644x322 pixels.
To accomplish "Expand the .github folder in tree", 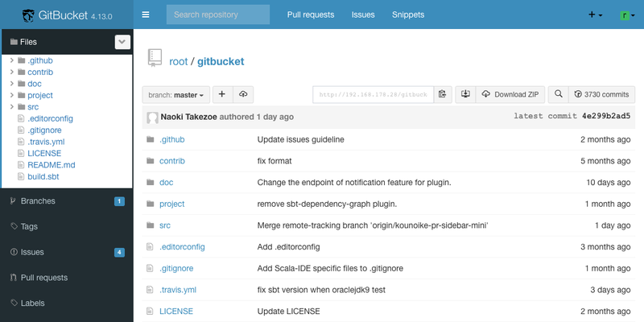I will coord(12,60).
